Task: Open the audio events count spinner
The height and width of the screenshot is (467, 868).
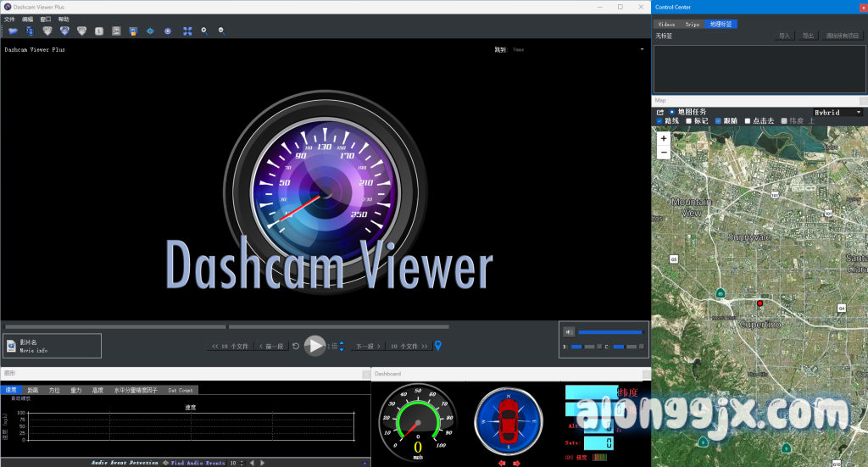Action: click(242, 463)
